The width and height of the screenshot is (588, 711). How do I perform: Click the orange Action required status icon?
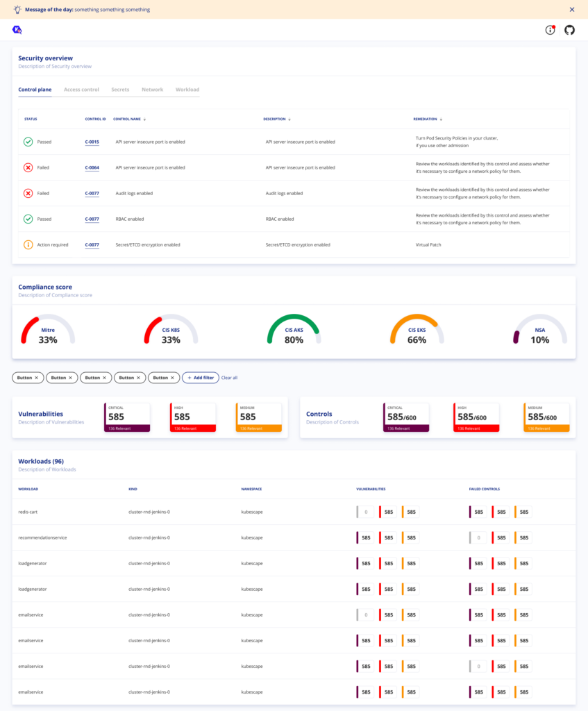(x=28, y=244)
